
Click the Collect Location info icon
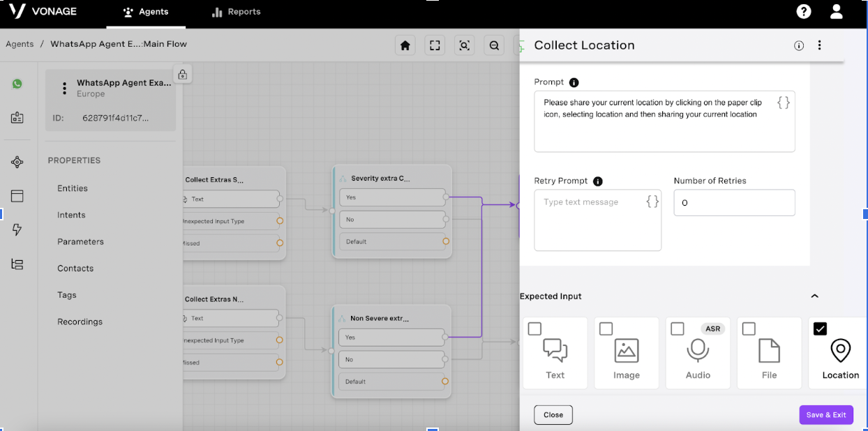799,45
